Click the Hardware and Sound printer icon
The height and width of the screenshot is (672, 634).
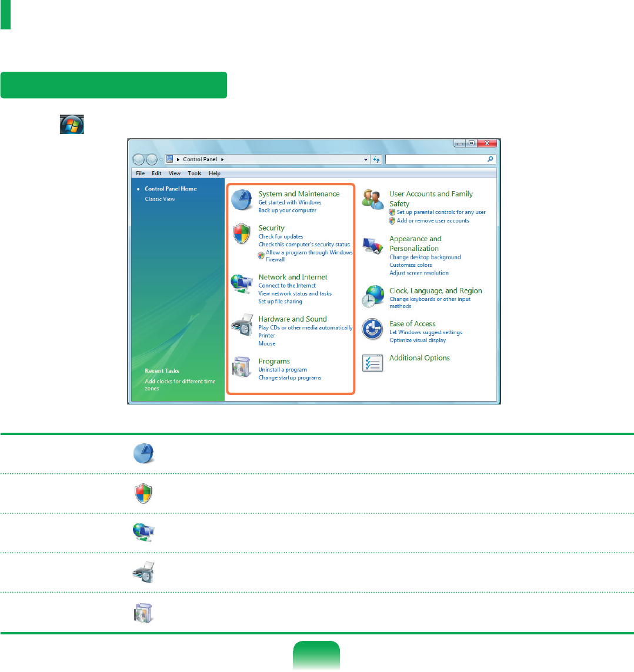(242, 325)
